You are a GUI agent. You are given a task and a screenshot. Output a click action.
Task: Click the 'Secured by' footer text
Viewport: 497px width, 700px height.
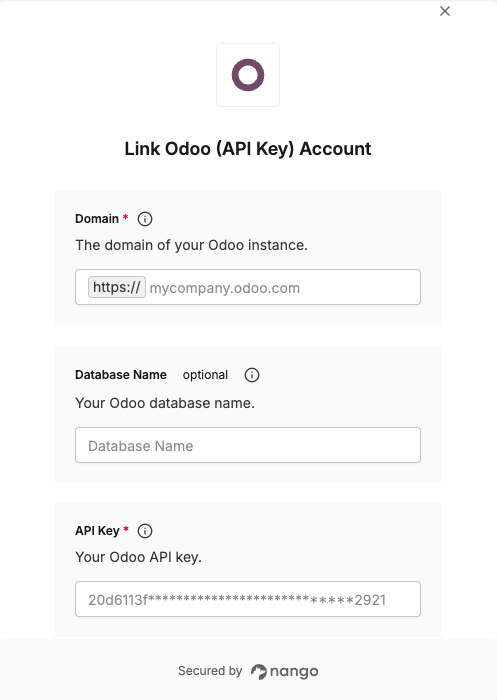[210, 671]
